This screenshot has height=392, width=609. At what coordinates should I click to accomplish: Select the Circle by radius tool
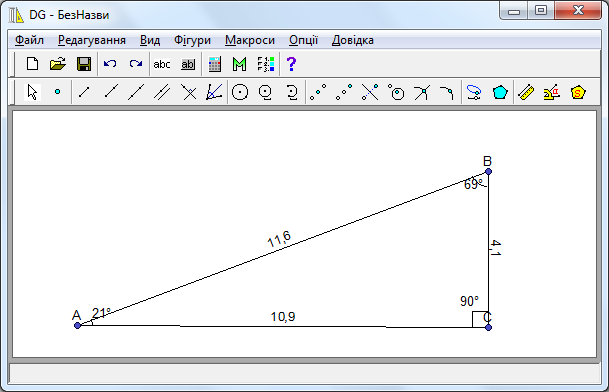[266, 92]
